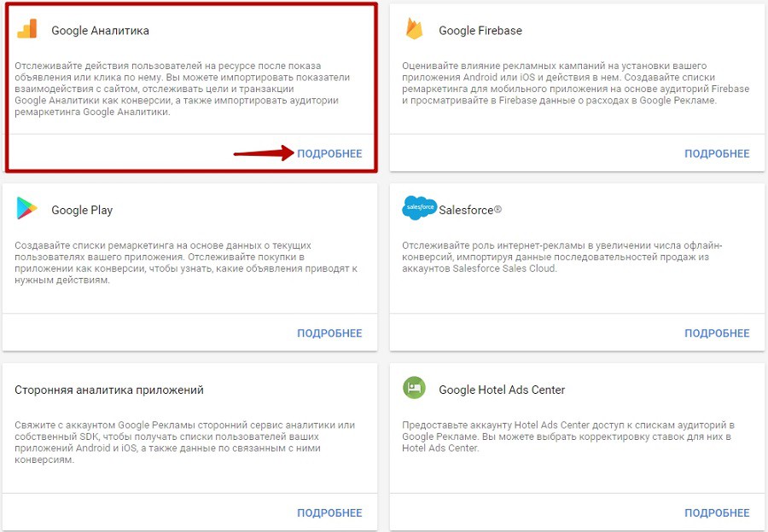Open ПОДРОБНЕЕ link in Google Firebase card

[717, 153]
